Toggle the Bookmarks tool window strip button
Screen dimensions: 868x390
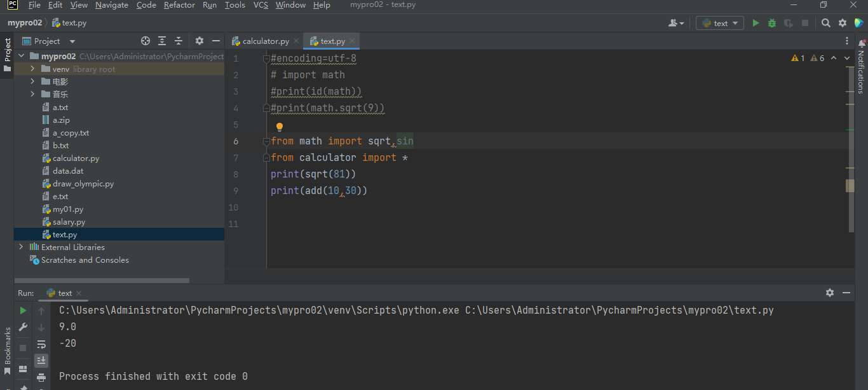[7, 351]
